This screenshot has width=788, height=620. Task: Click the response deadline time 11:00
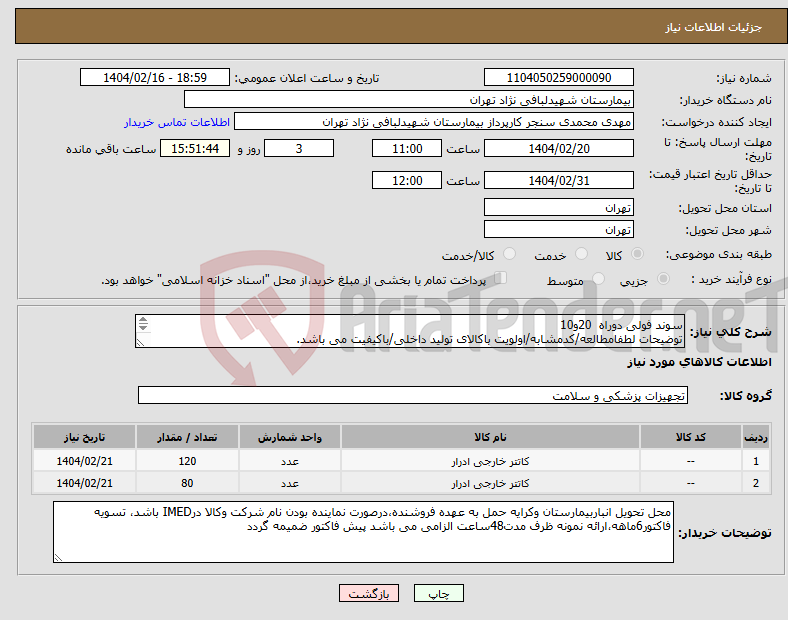[407, 148]
